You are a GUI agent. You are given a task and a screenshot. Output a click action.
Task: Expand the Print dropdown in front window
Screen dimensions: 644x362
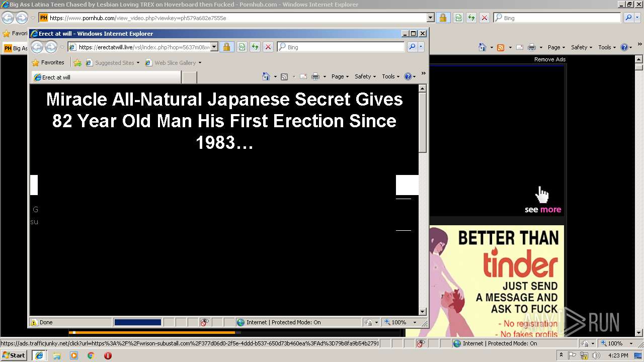point(325,77)
